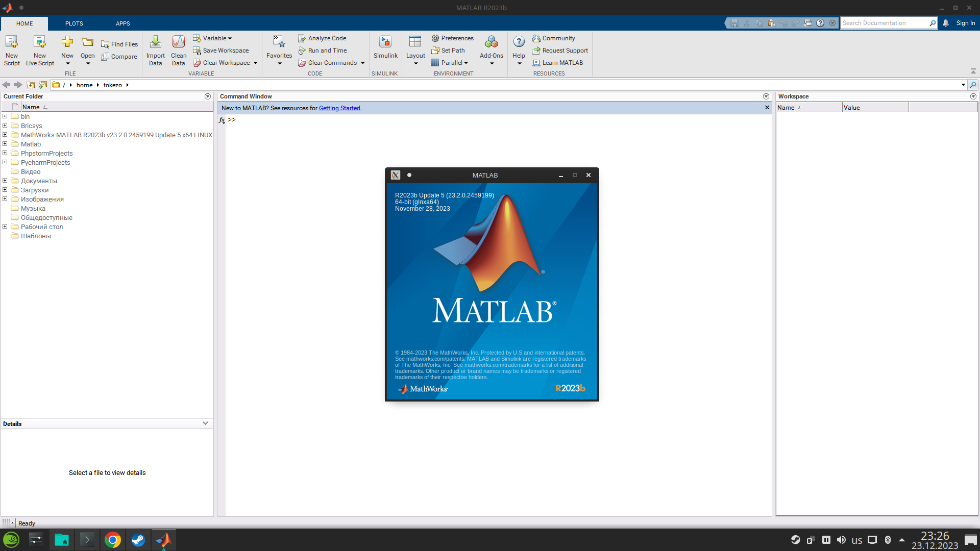Run Analyze Code
This screenshot has height=551, width=980.
323,38
